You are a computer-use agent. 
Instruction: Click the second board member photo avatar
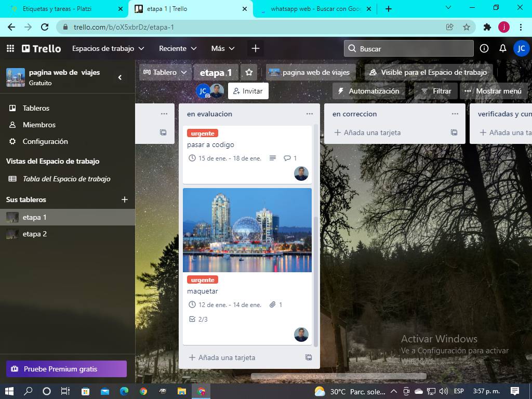click(217, 91)
